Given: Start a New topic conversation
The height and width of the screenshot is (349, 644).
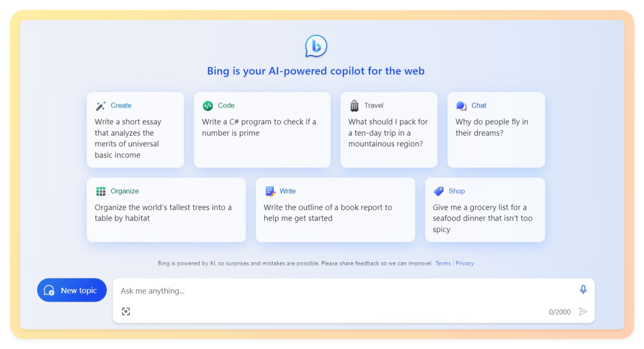Looking at the screenshot, I should tap(72, 290).
